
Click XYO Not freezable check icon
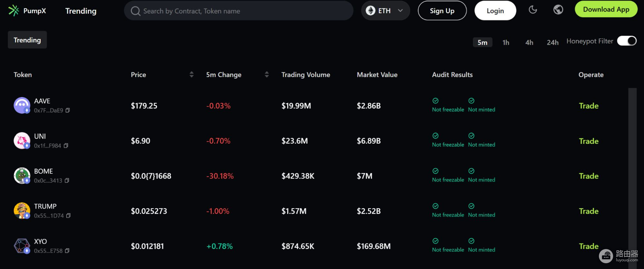point(436,241)
